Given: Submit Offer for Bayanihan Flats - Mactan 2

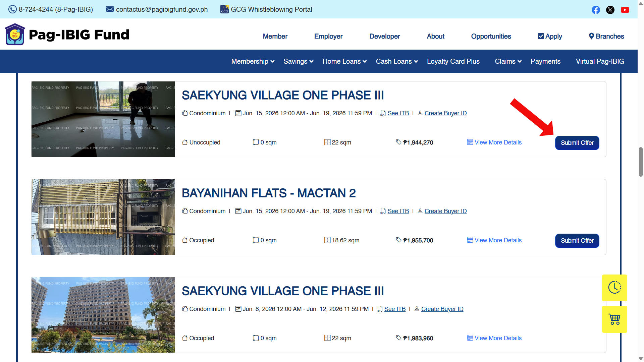Looking at the screenshot, I should [x=577, y=241].
